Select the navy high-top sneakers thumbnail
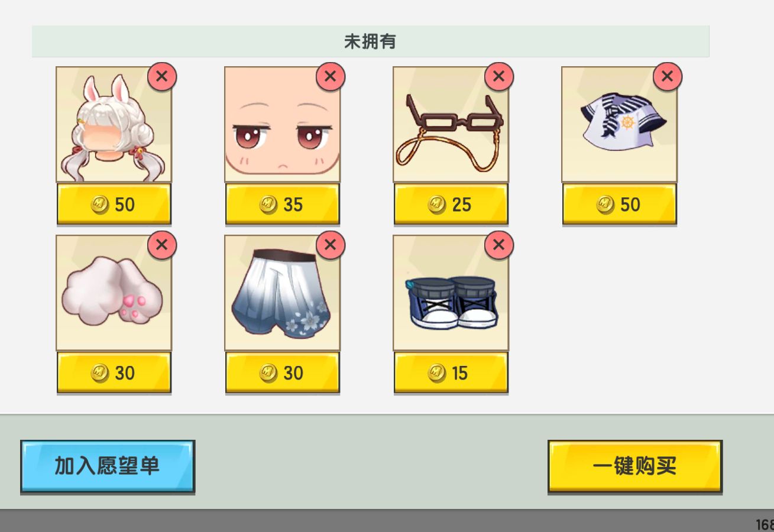Viewport: 774px width, 532px height. (451, 293)
